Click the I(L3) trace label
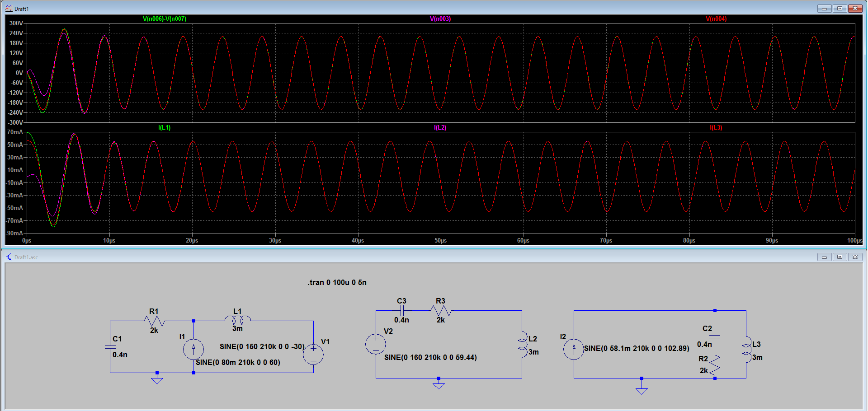Screen dimensions: 868x411 (x=716, y=128)
